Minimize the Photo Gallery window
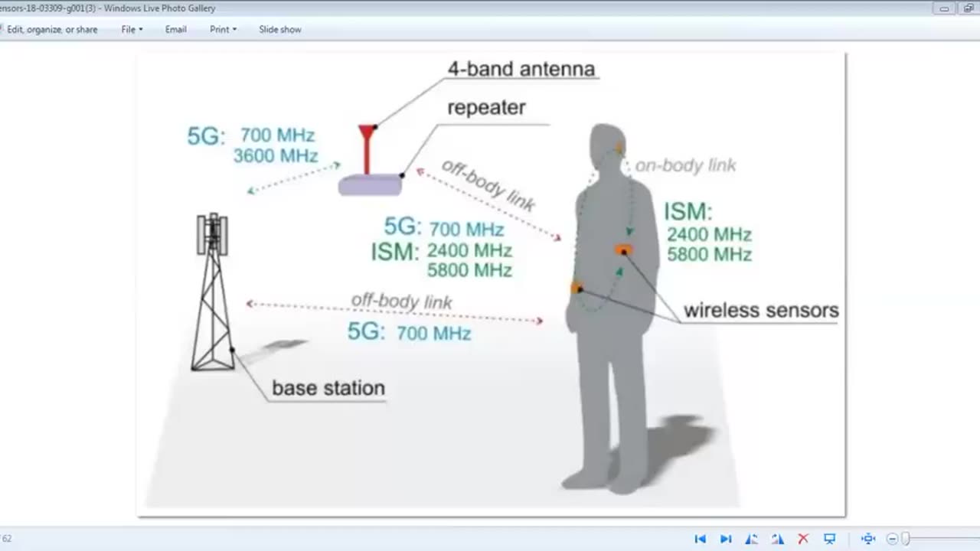The height and width of the screenshot is (551, 980). pyautogui.click(x=944, y=8)
